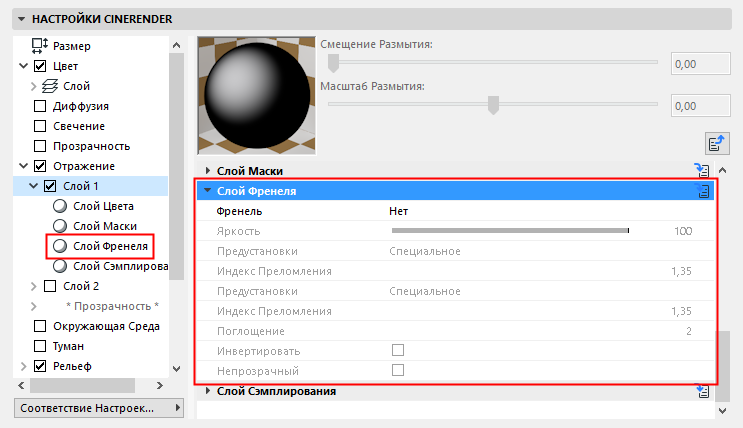This screenshot has width=743, height=428.
Task: Select the Размер item in the tree
Action: pyautogui.click(x=72, y=46)
